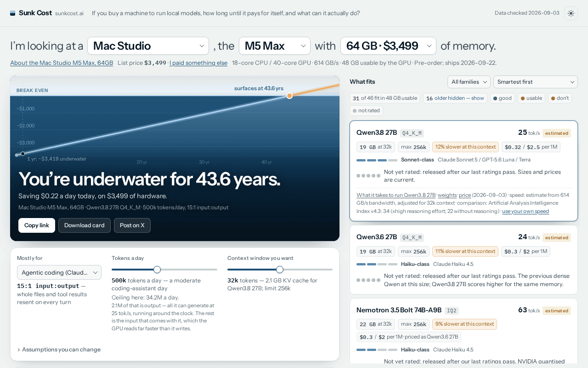Expand 'Assumptions you can change'
The width and height of the screenshot is (588, 368).
coord(59,350)
